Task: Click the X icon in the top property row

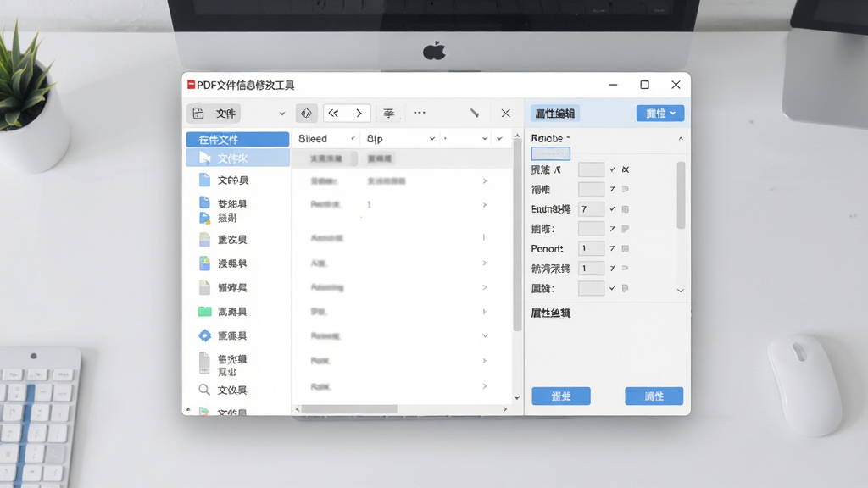Action: [x=626, y=169]
